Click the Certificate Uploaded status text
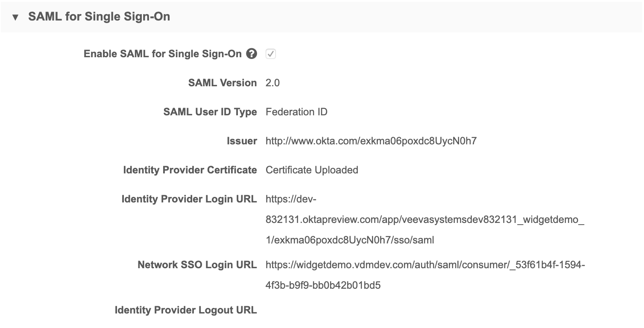The width and height of the screenshot is (644, 328). [x=312, y=170]
